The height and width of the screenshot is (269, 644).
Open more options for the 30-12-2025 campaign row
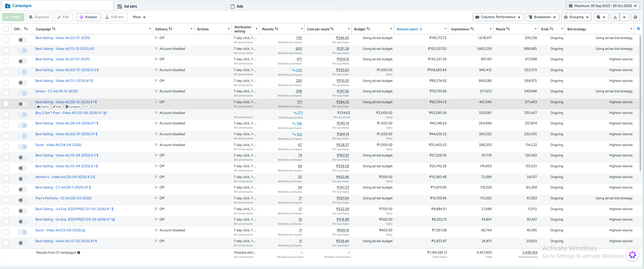click(86, 107)
